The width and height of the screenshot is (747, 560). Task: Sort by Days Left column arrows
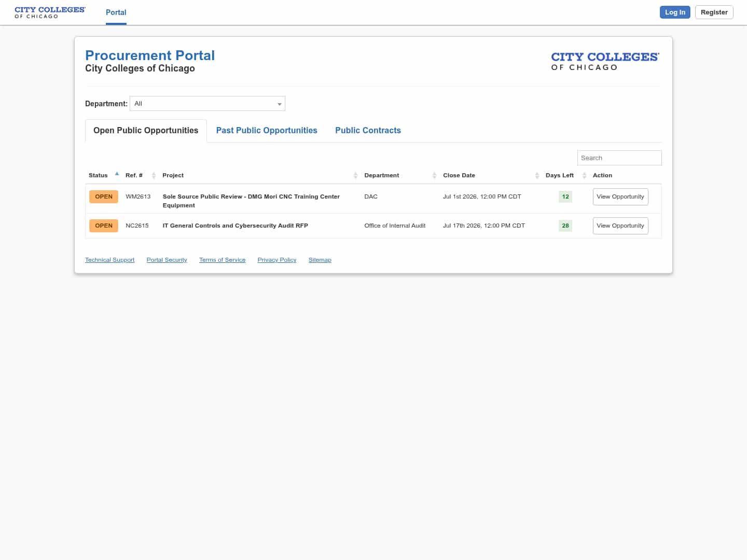584,176
